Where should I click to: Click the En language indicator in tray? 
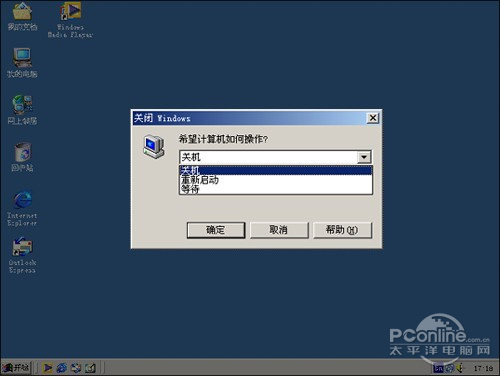pos(438,368)
